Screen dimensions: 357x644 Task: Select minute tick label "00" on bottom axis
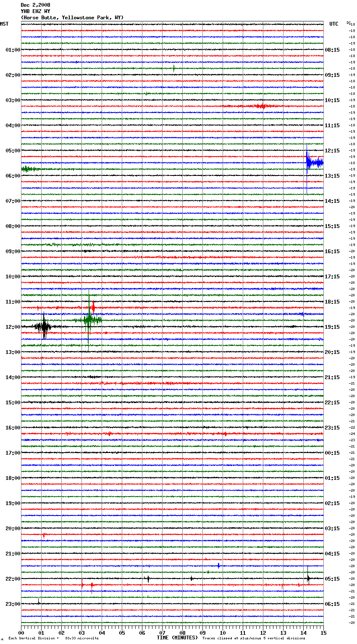[21, 633]
